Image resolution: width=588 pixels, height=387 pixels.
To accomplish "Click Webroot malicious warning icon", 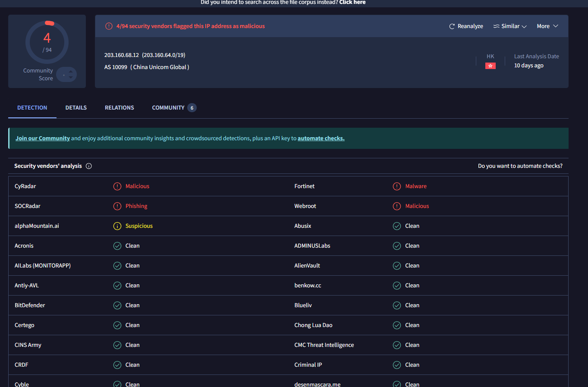I will tap(397, 206).
